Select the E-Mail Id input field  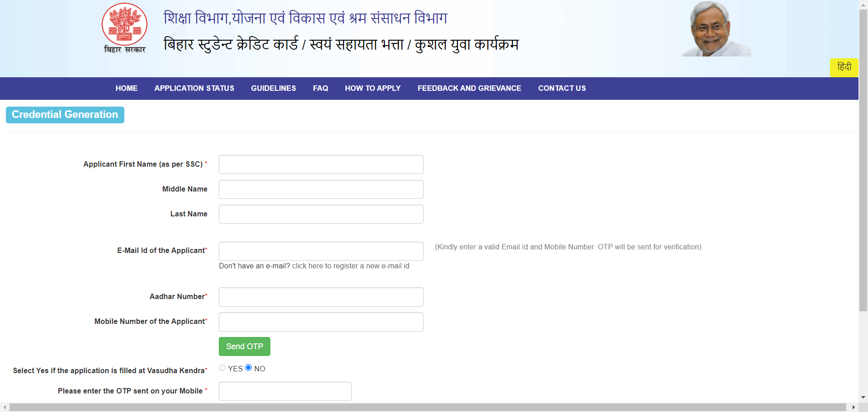321,251
